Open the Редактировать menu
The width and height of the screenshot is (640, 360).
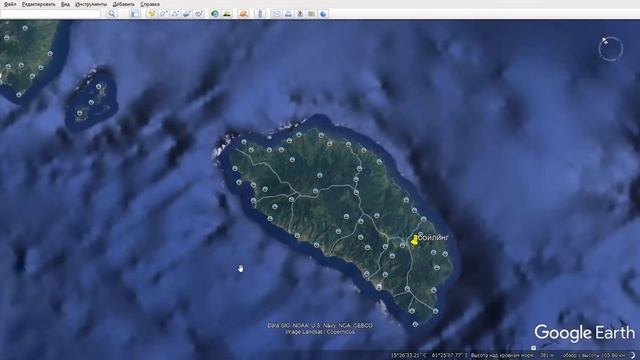39,4
